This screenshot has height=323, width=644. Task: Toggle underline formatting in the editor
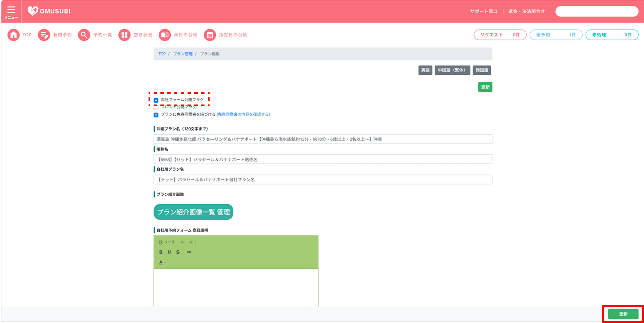tap(169, 252)
